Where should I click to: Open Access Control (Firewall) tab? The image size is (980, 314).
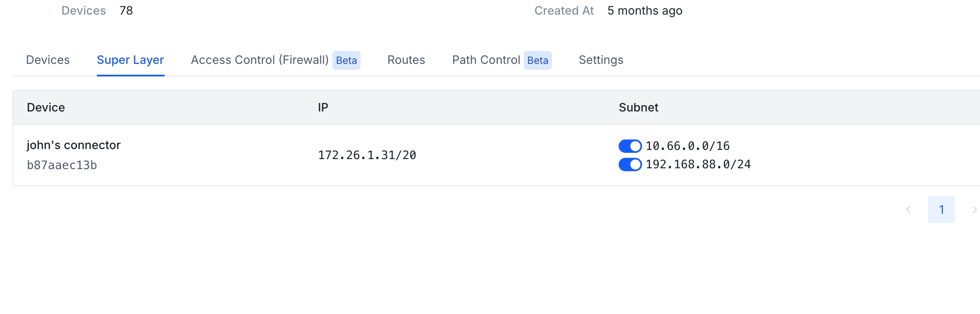[260, 60]
